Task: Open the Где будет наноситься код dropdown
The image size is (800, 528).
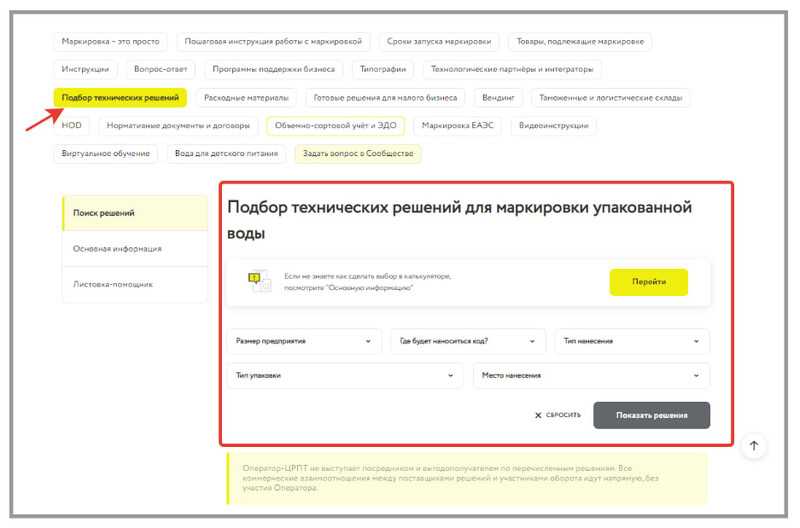Action: 468,341
